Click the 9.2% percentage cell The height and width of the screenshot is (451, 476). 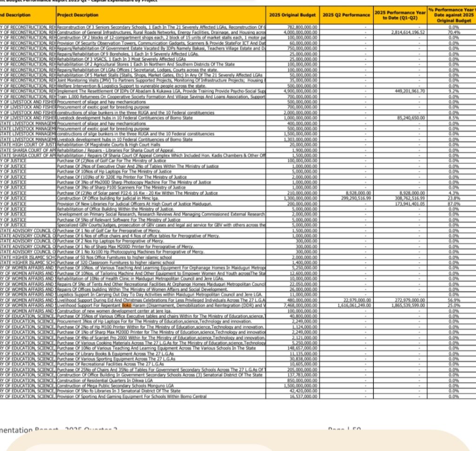pos(454,91)
